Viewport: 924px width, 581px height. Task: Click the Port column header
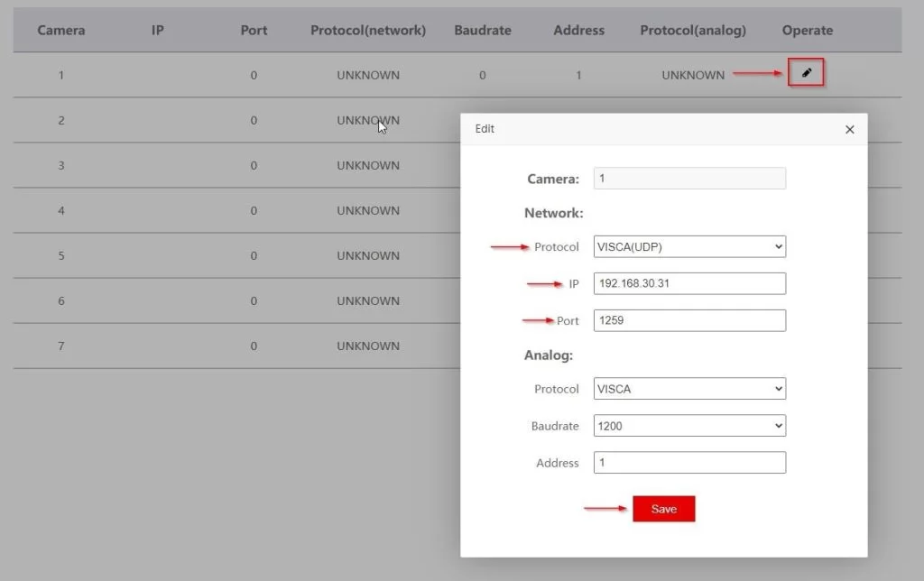click(254, 30)
